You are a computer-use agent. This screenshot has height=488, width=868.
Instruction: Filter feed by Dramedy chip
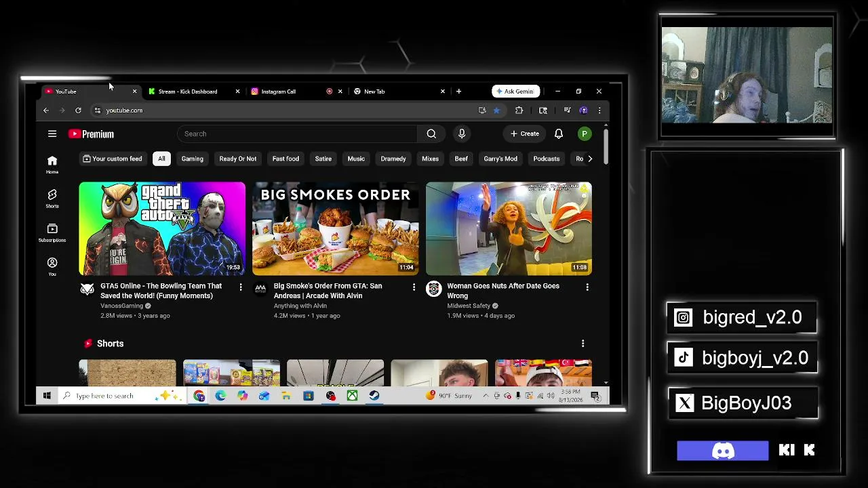pos(393,159)
